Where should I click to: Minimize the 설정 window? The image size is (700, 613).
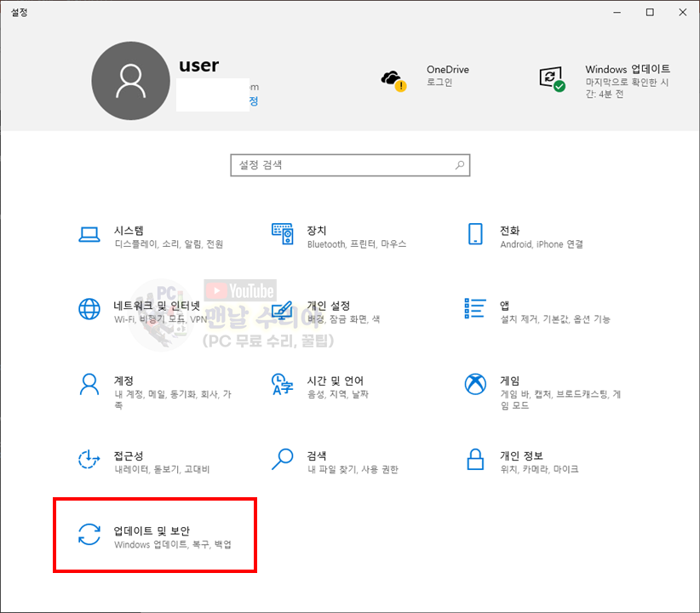point(617,12)
